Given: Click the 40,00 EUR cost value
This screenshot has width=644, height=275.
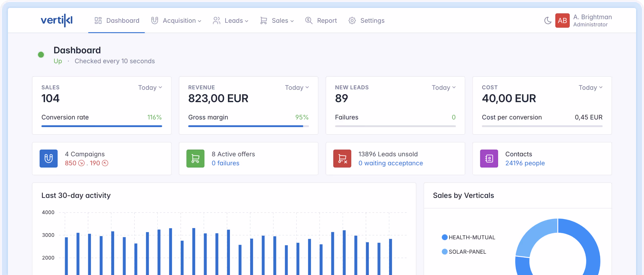Looking at the screenshot, I should 509,99.
